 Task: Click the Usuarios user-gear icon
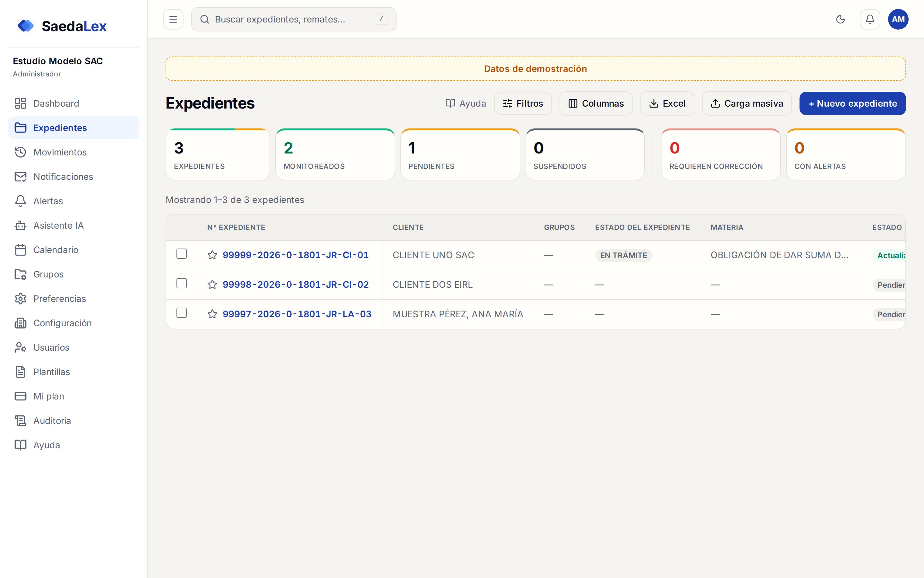(20, 347)
